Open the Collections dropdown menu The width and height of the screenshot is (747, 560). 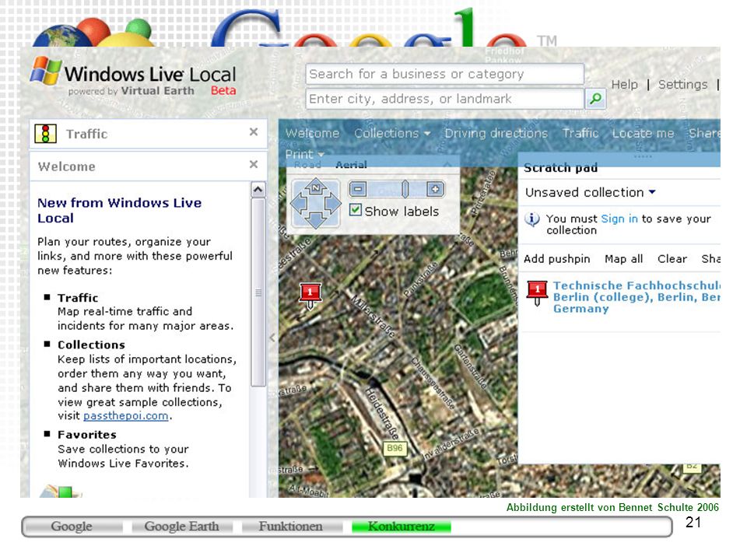pyautogui.click(x=391, y=133)
